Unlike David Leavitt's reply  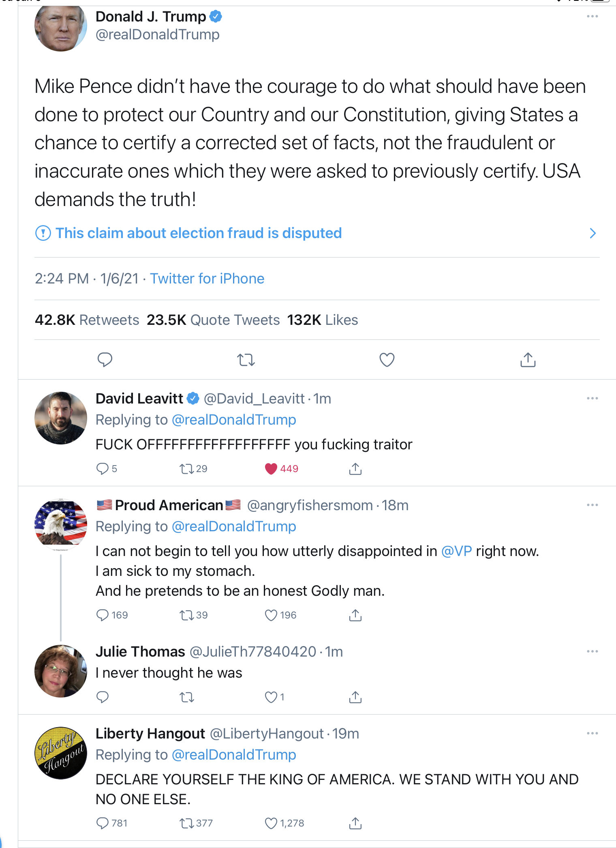click(271, 469)
